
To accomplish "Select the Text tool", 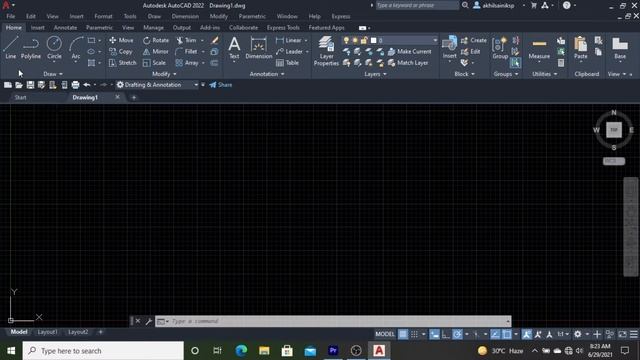I will click(234, 48).
